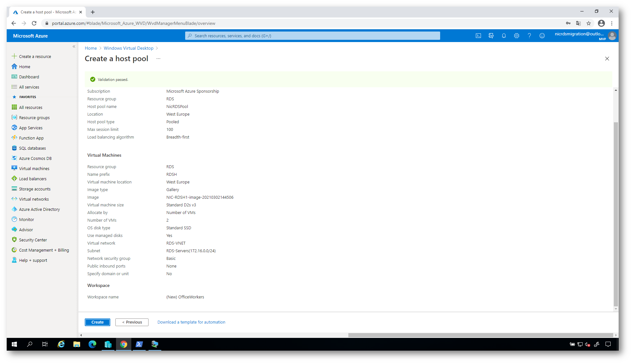Bookmark this page with the star icon
The width and height of the screenshot is (632, 364).
(589, 23)
